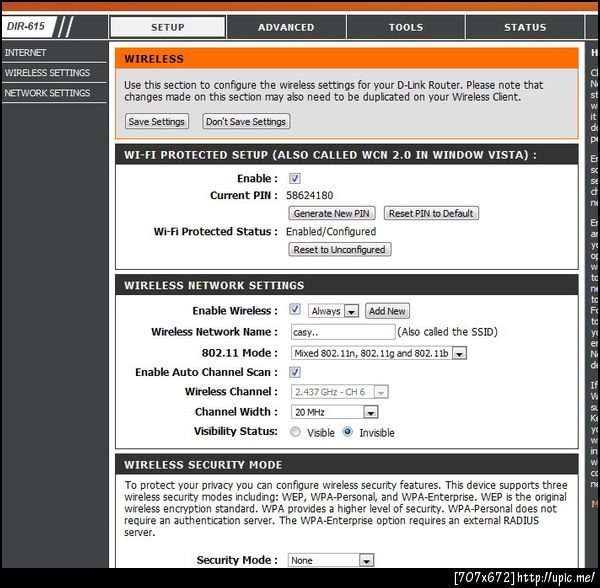The image size is (600, 588).
Task: Click Generate New PIN
Action: coord(332,213)
